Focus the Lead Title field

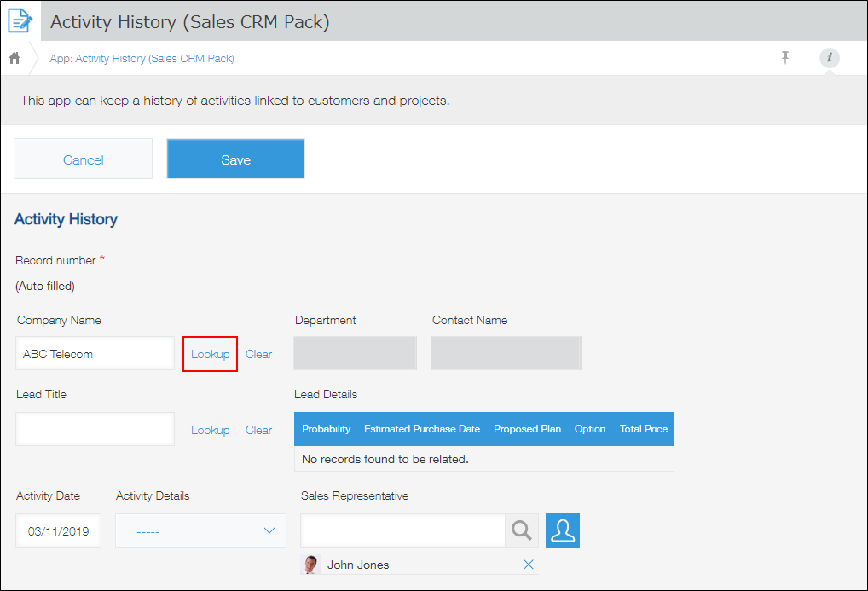[x=95, y=429]
